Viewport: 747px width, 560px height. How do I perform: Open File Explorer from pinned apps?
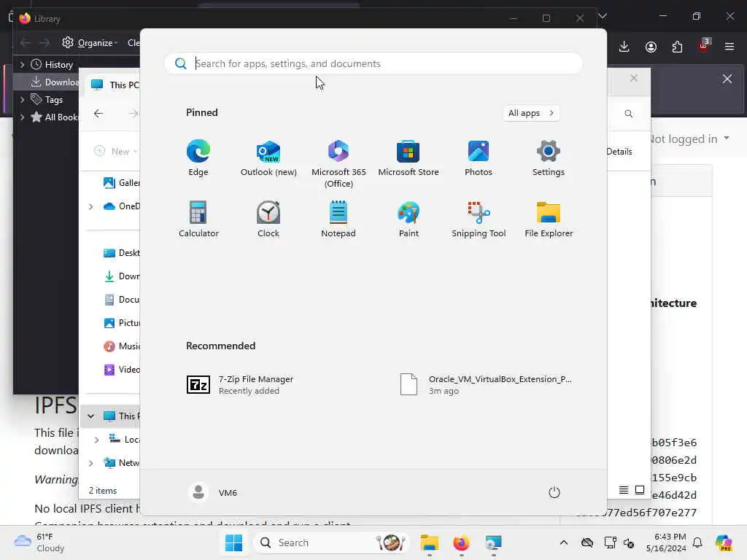coord(549,219)
